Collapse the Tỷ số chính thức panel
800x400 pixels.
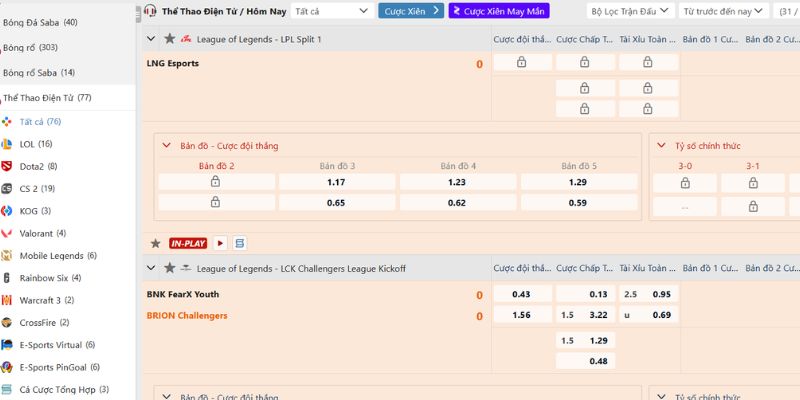[664, 146]
